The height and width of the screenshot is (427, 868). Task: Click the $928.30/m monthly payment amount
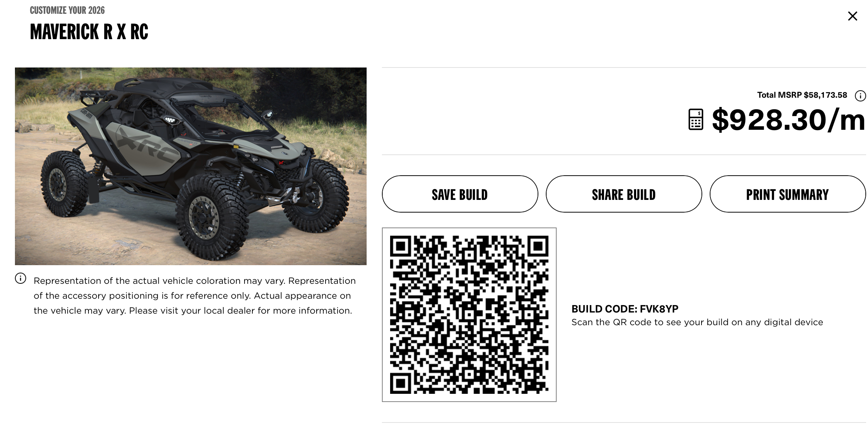[x=788, y=120]
